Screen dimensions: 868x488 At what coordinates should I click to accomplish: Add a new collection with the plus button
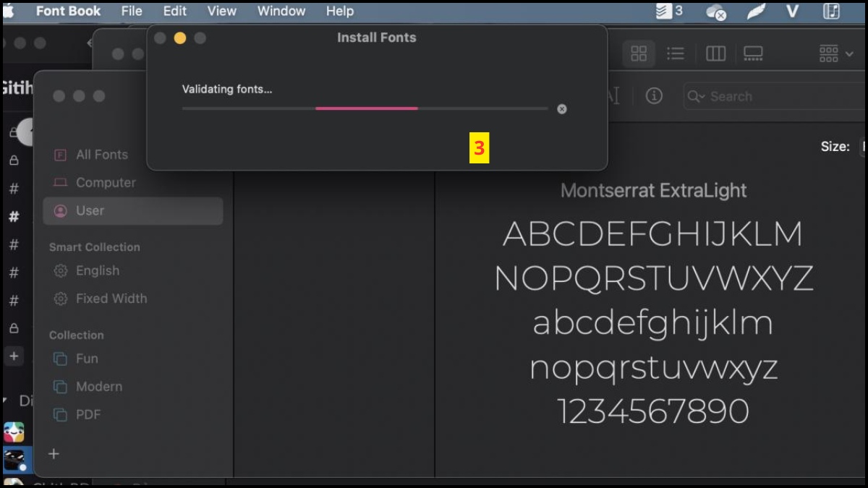click(x=54, y=454)
